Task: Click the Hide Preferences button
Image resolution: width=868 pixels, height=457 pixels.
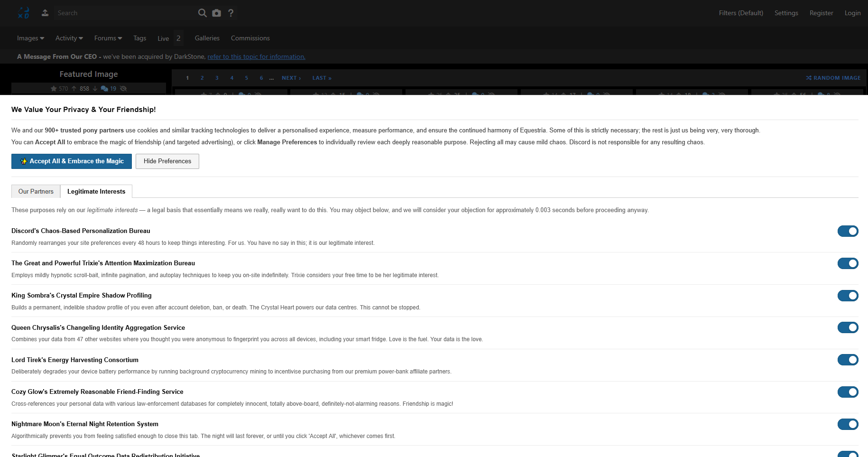Action: [x=167, y=161]
